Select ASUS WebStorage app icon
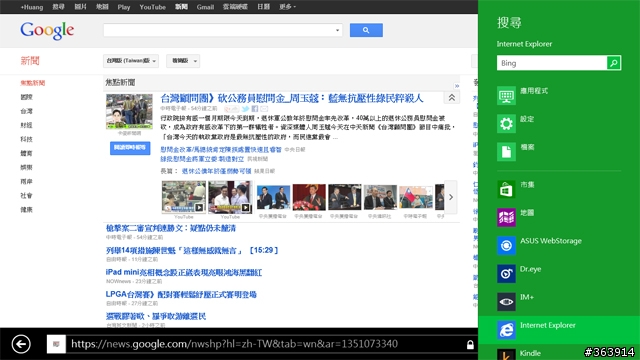The image size is (640, 360). click(506, 245)
